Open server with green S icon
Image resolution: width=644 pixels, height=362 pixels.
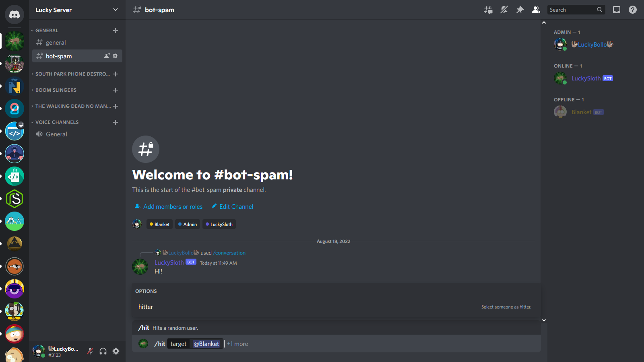click(14, 199)
